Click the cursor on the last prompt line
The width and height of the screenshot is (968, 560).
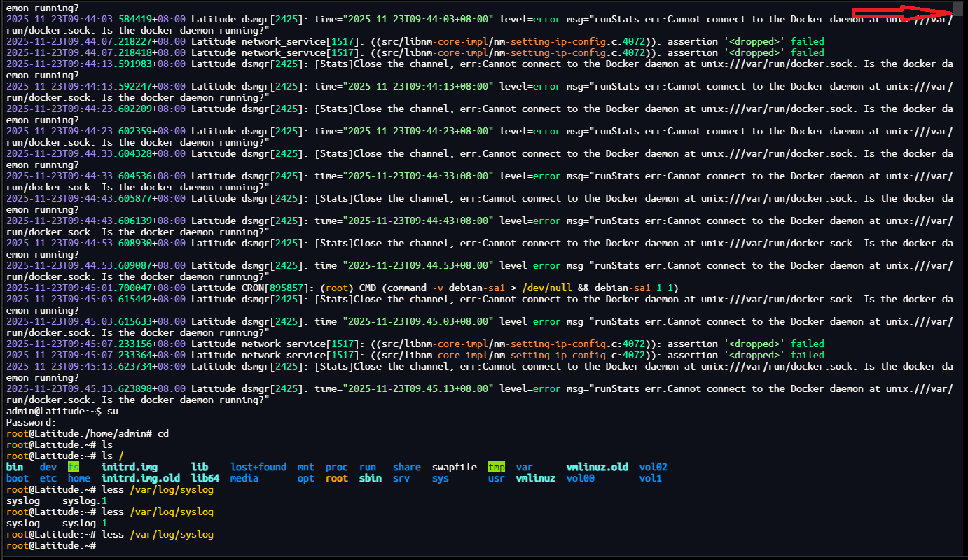(102, 545)
